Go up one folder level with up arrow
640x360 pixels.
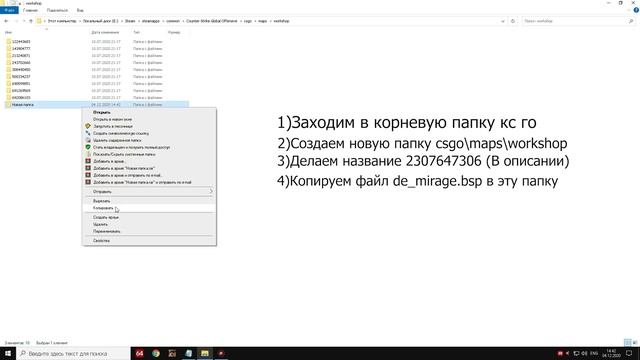(x=31, y=21)
